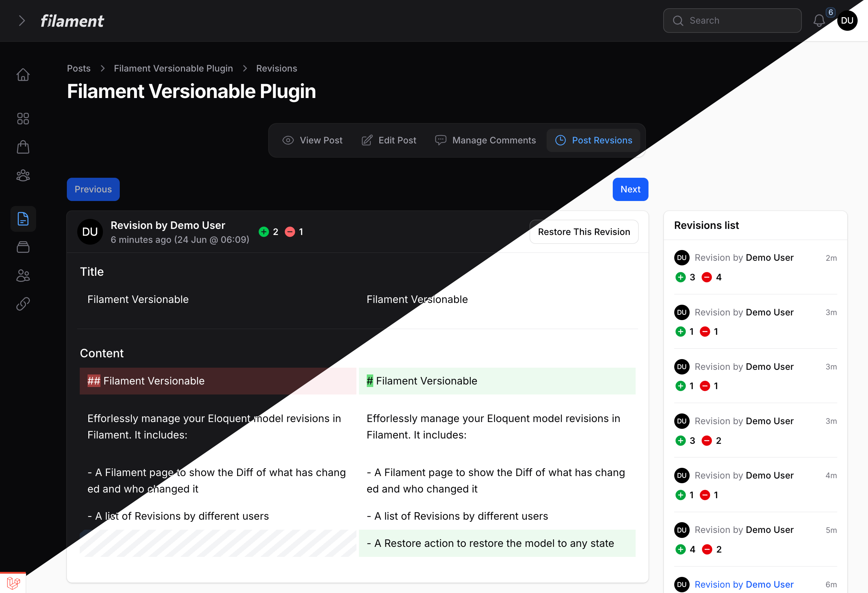Click the Laravel logo in bottom corner

[13, 583]
